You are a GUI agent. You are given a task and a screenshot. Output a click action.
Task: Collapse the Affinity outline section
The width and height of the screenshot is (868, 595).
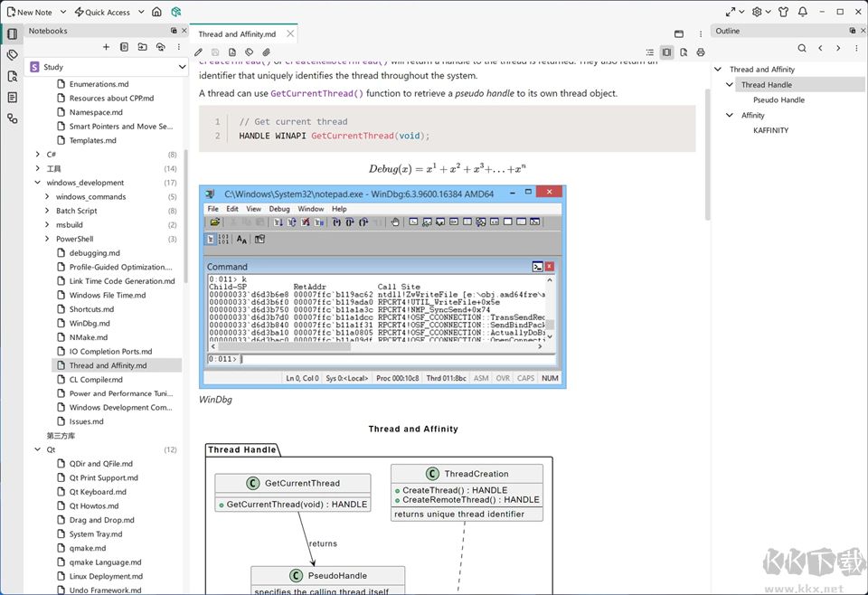click(x=730, y=115)
